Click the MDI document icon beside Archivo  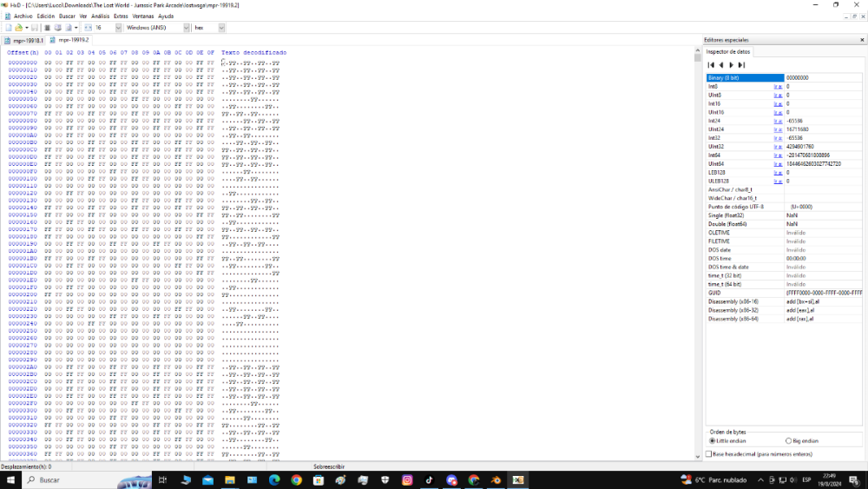[7, 17]
